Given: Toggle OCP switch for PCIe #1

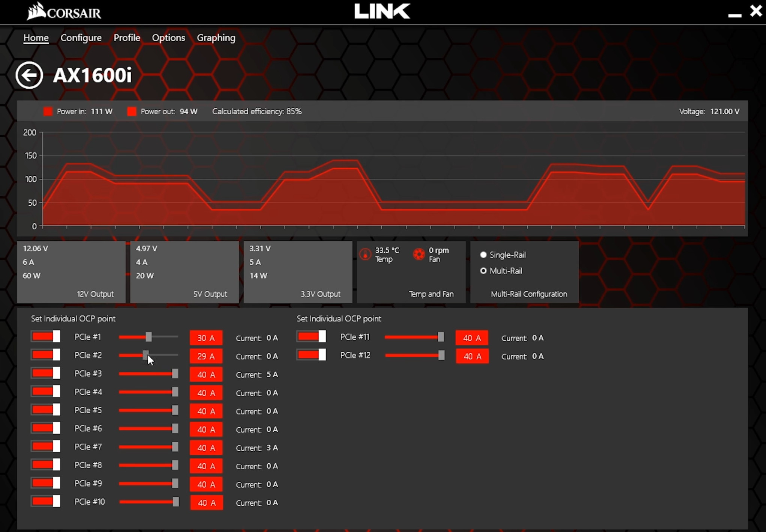Looking at the screenshot, I should pyautogui.click(x=45, y=336).
